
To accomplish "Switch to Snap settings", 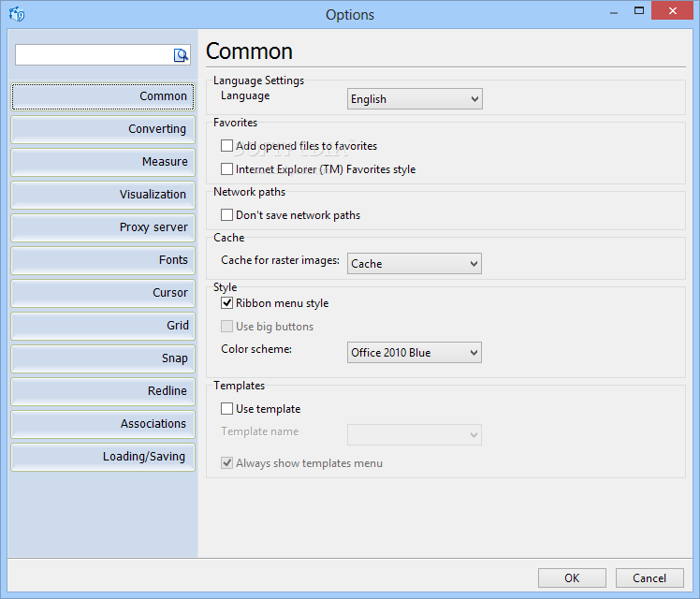I will 103,358.
